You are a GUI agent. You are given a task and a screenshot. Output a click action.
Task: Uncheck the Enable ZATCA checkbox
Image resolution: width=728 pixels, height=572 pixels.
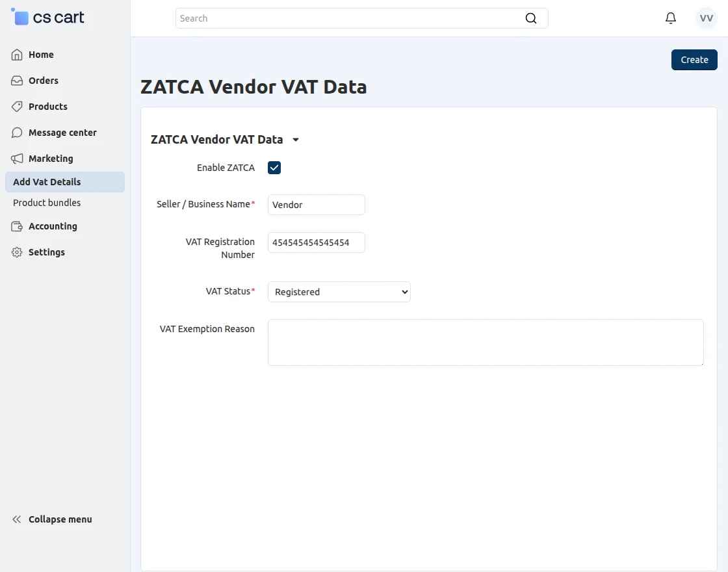coord(274,168)
